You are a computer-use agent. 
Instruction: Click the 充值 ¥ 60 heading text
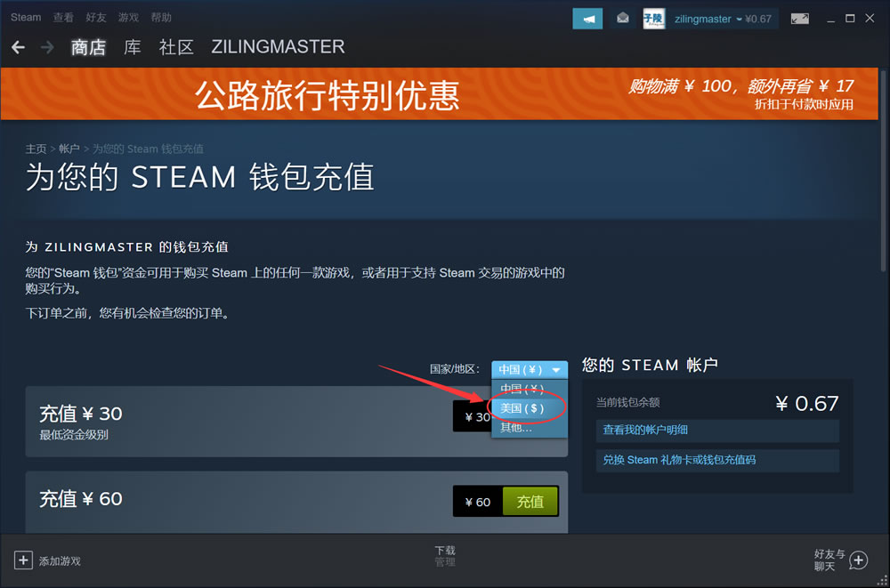coord(81,499)
